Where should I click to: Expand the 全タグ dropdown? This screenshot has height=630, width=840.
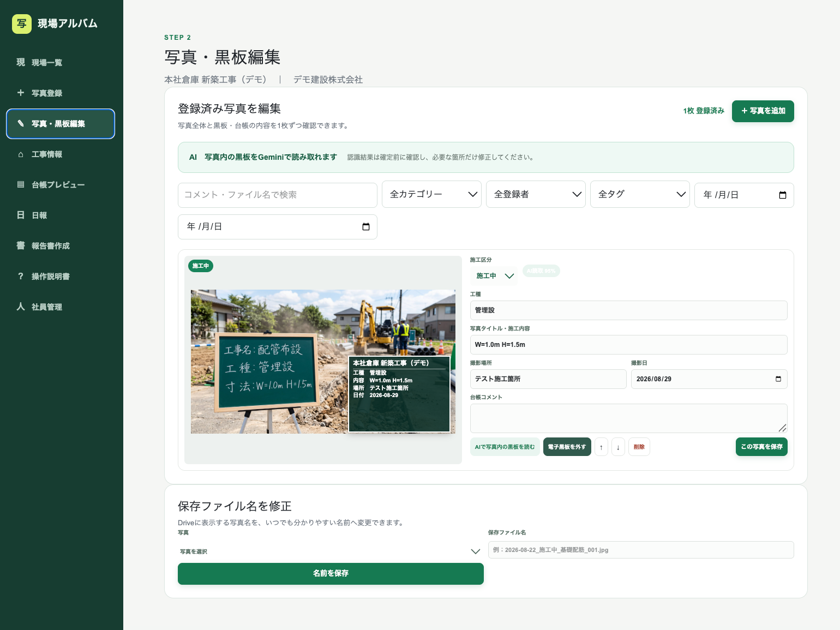point(640,194)
